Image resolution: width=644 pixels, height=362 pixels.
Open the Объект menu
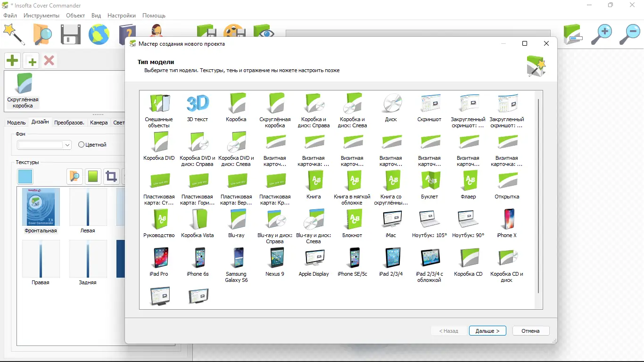click(75, 16)
